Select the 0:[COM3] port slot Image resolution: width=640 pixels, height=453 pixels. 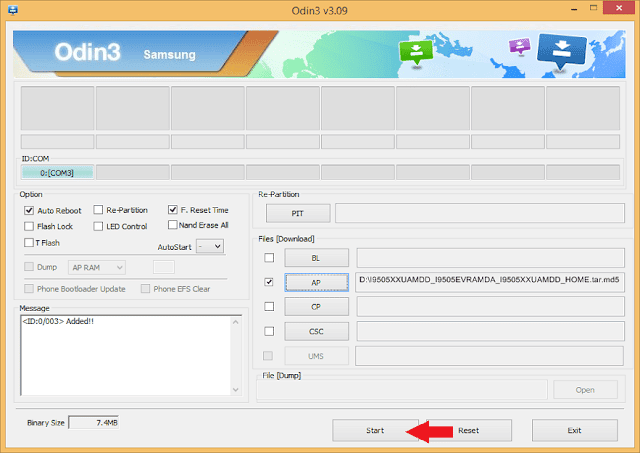57,173
